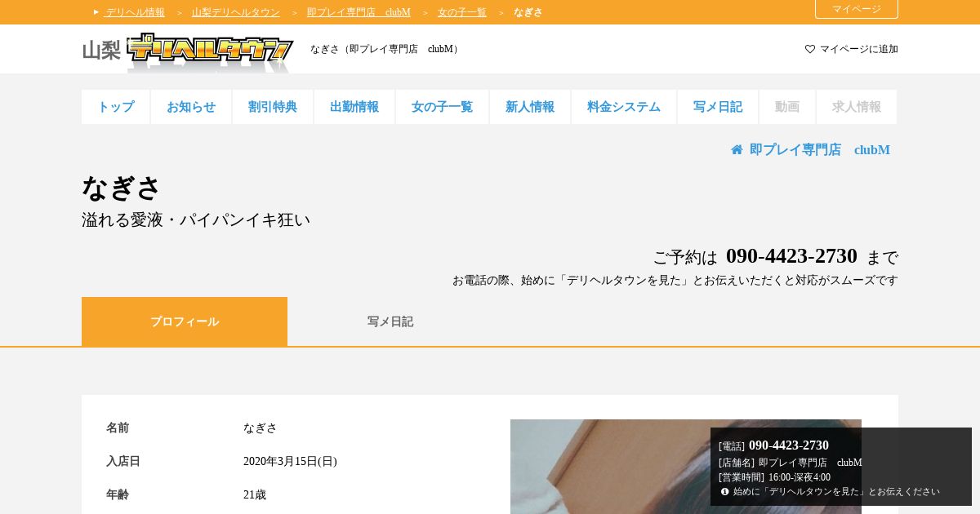Open the 料金システム menu item

tap(624, 107)
